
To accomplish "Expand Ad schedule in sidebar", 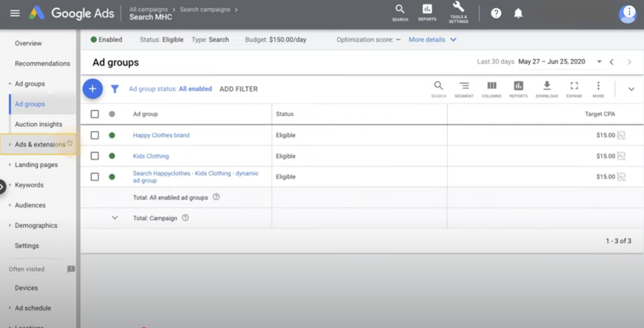I will coord(10,308).
